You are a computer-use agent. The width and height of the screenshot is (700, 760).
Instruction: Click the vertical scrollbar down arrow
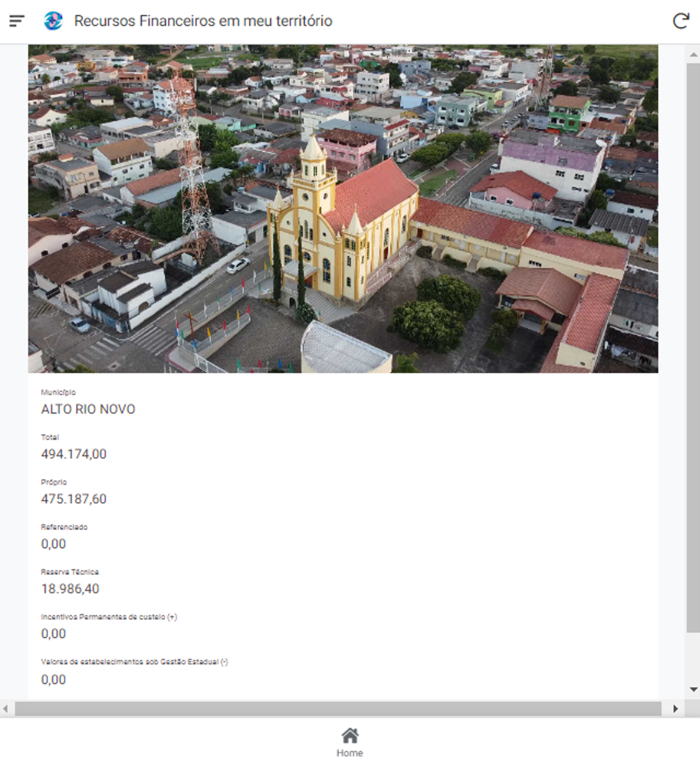click(693, 689)
